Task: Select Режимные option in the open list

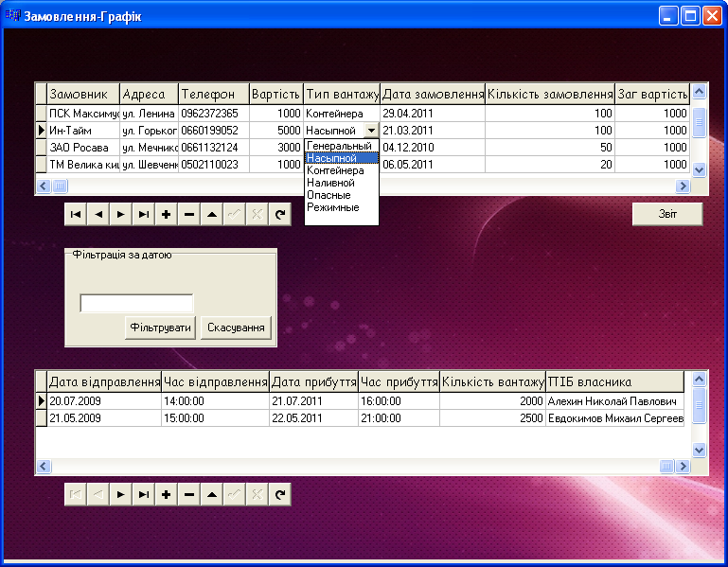Action: click(332, 207)
